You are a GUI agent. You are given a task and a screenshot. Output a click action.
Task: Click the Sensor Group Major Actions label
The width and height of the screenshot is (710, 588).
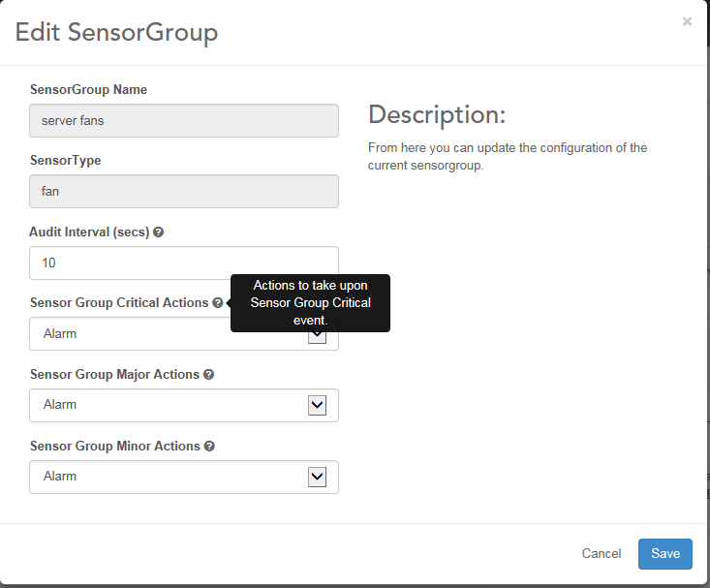(114, 375)
